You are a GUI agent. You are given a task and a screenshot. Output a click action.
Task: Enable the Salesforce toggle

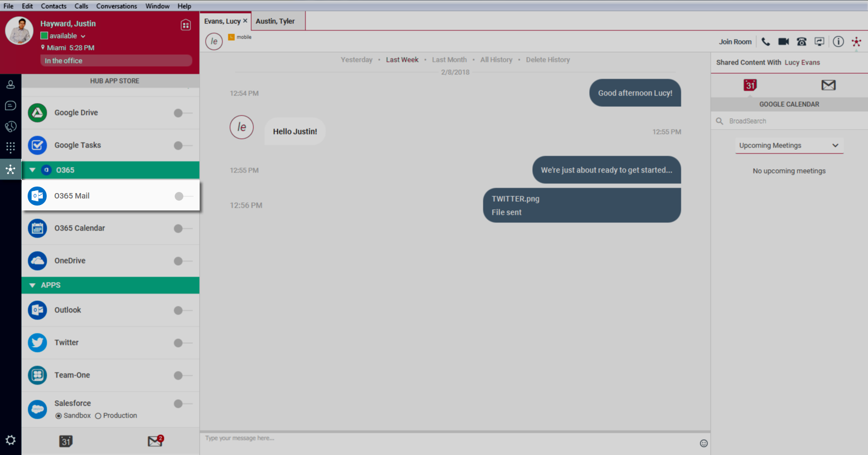tap(183, 403)
